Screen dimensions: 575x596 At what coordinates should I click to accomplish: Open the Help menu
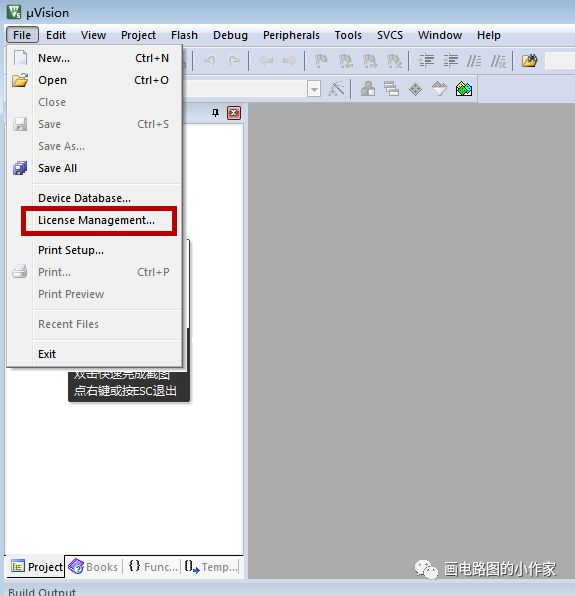coord(489,35)
